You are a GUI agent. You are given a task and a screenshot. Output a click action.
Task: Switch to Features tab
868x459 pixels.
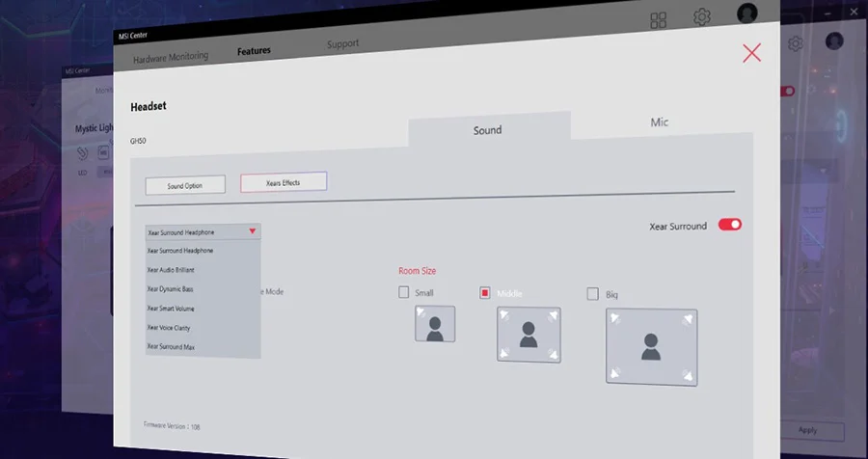pos(254,51)
